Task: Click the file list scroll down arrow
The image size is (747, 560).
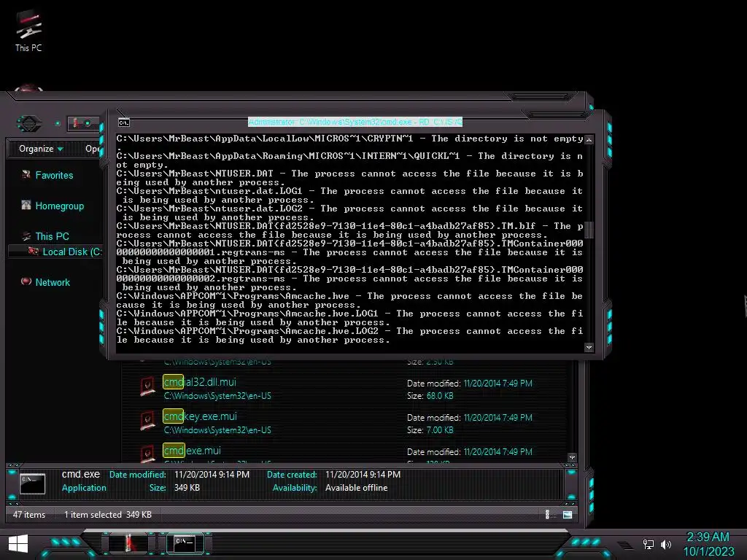Action: click(572, 458)
